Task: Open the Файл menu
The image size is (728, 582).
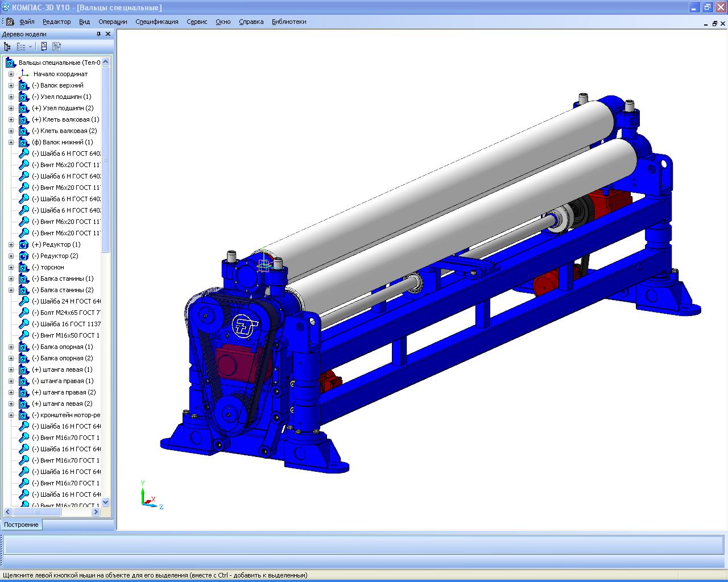Action: point(27,22)
